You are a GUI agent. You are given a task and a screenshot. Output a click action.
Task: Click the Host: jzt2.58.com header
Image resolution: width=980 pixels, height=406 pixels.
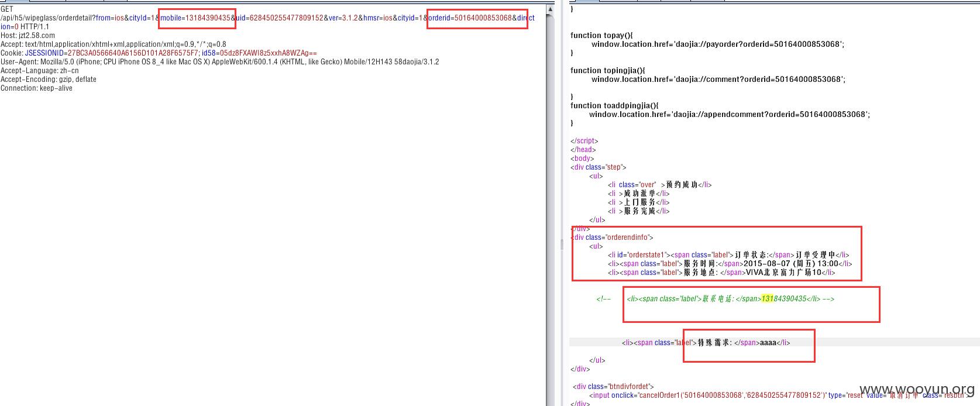(x=28, y=36)
